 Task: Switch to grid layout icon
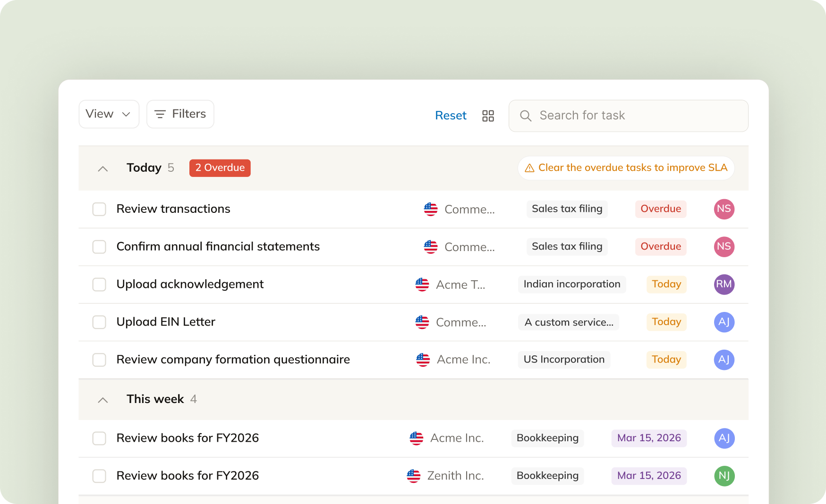(488, 116)
